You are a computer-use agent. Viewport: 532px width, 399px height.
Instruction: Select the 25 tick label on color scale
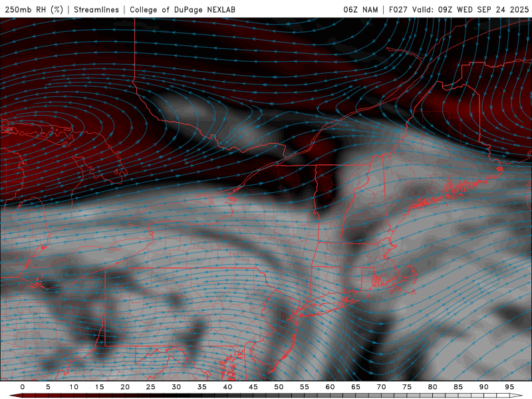coord(150,387)
